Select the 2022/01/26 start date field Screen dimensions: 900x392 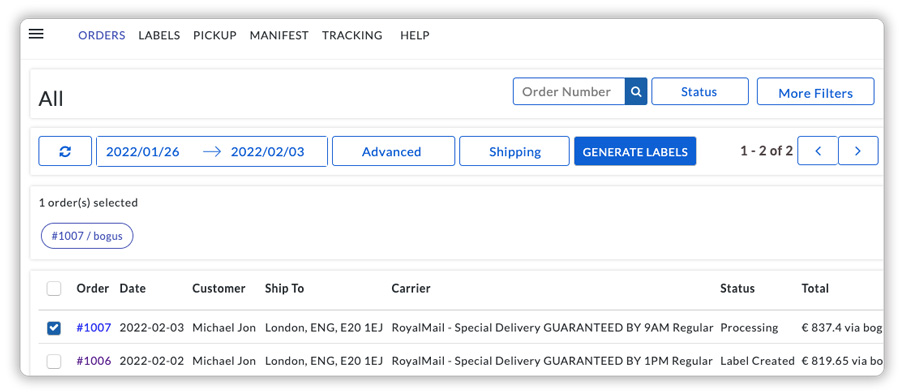click(143, 152)
